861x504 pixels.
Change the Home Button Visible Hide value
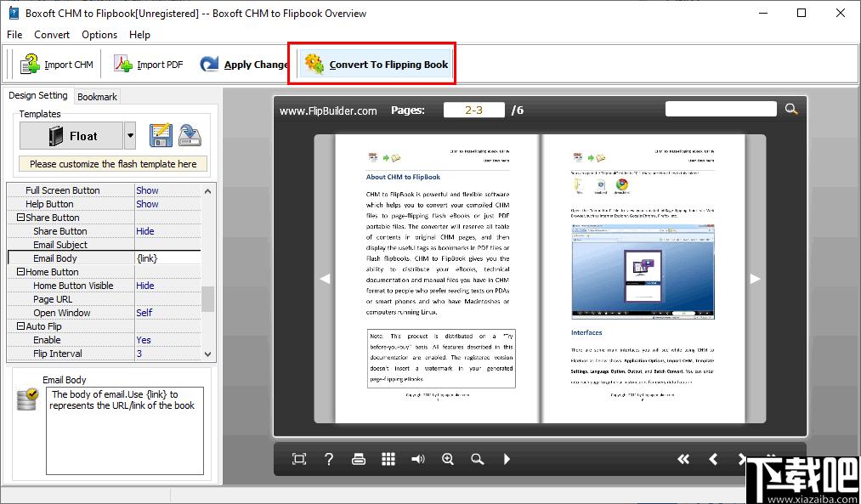168,286
